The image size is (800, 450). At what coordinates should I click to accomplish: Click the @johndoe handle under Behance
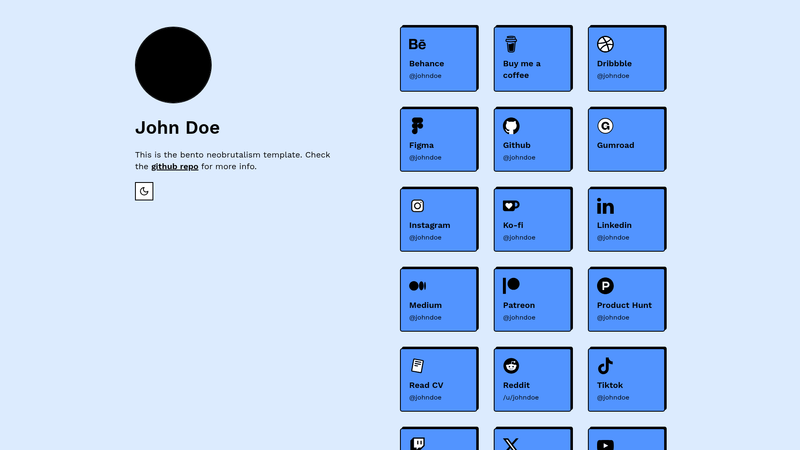click(425, 76)
